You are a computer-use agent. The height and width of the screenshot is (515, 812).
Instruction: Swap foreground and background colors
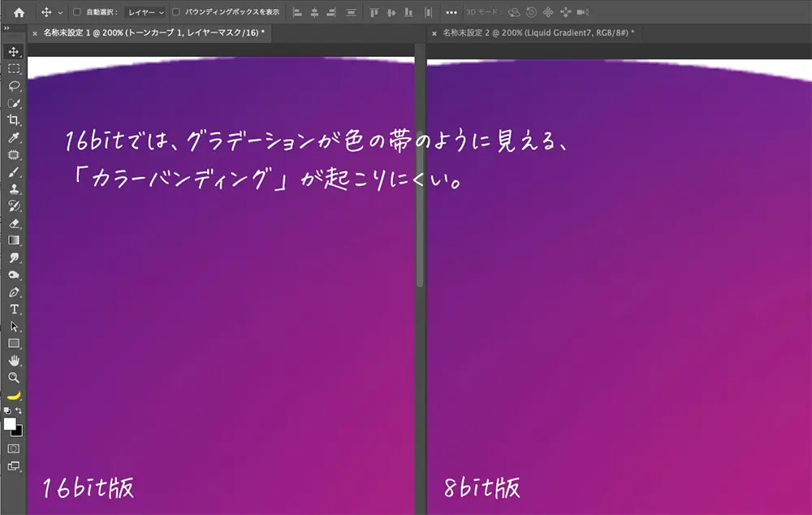pos(19,410)
